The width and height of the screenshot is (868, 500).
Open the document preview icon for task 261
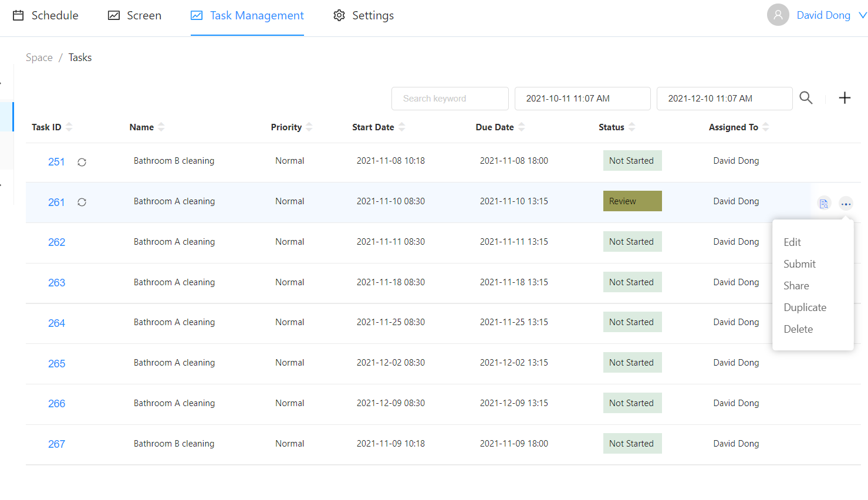point(824,204)
